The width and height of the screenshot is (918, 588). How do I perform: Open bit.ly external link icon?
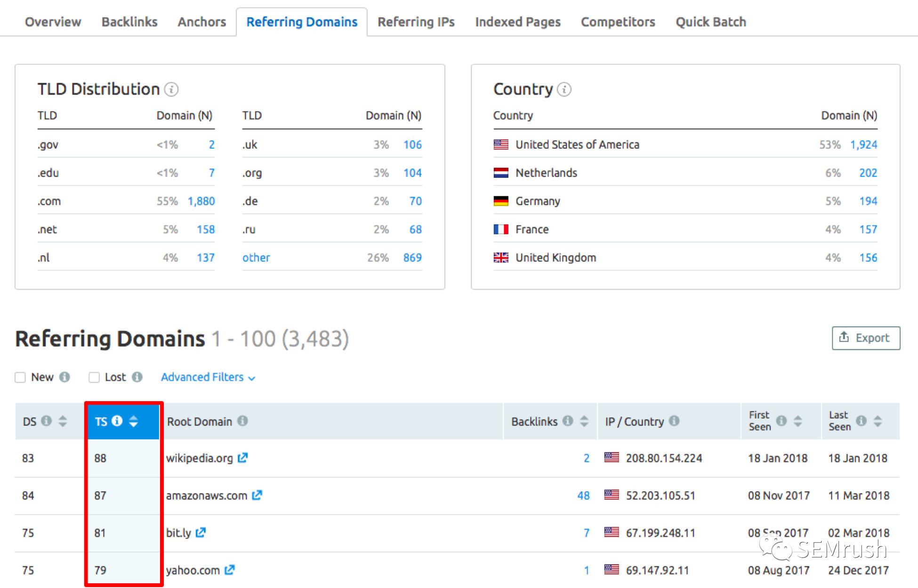click(201, 532)
